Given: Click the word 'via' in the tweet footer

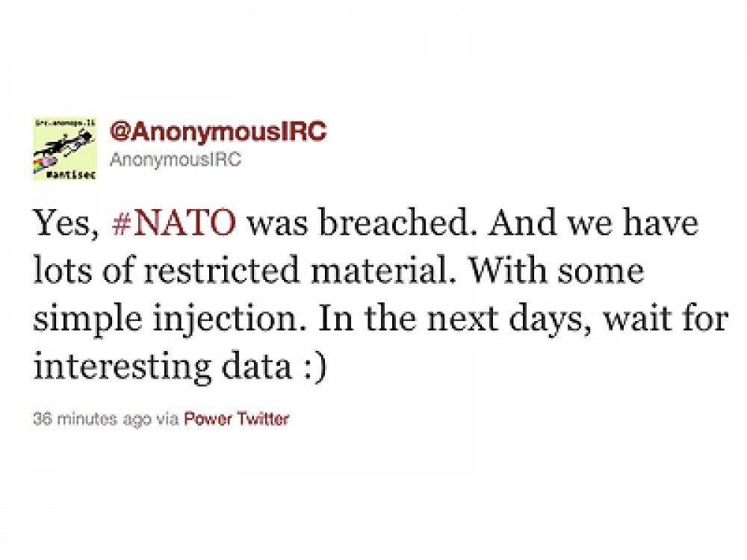Looking at the screenshot, I should pyautogui.click(x=167, y=419).
